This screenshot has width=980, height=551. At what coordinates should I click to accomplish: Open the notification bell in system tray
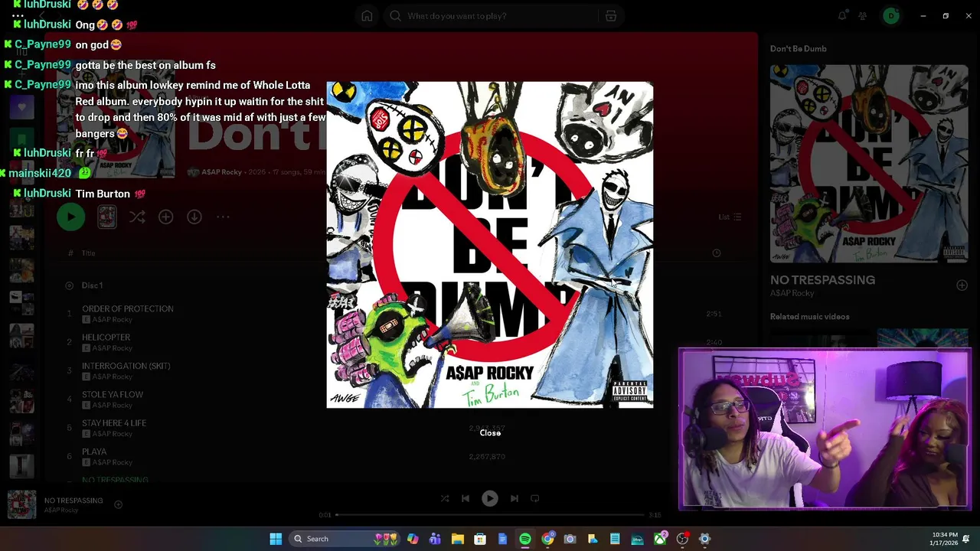pyautogui.click(x=966, y=539)
